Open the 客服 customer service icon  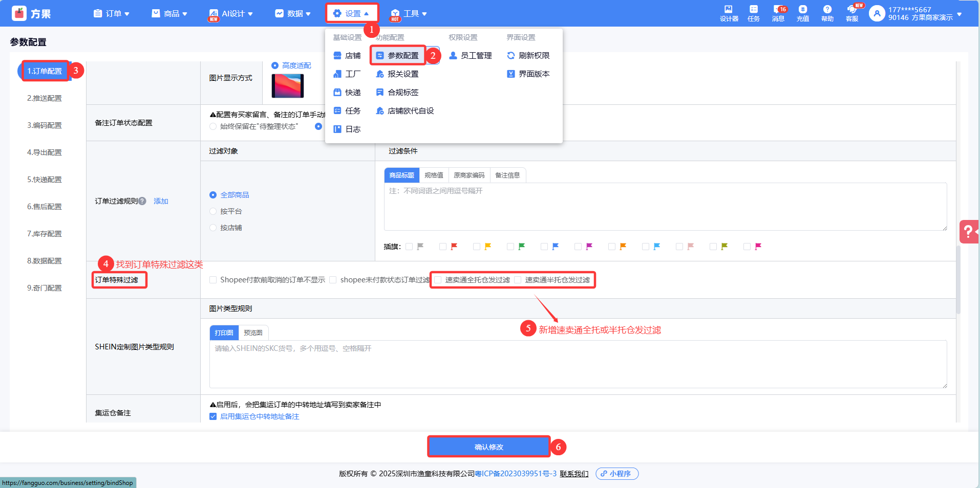[x=852, y=13]
